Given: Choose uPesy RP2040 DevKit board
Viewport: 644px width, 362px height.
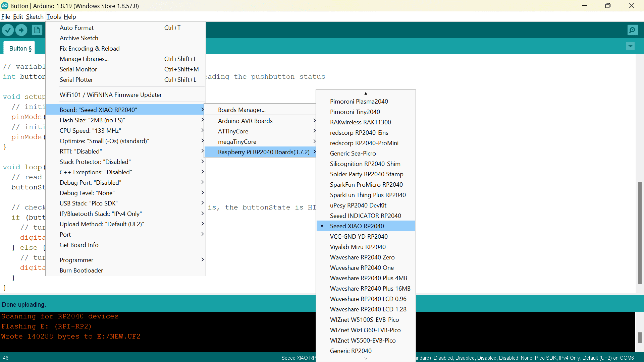Looking at the screenshot, I should coord(366,205).
